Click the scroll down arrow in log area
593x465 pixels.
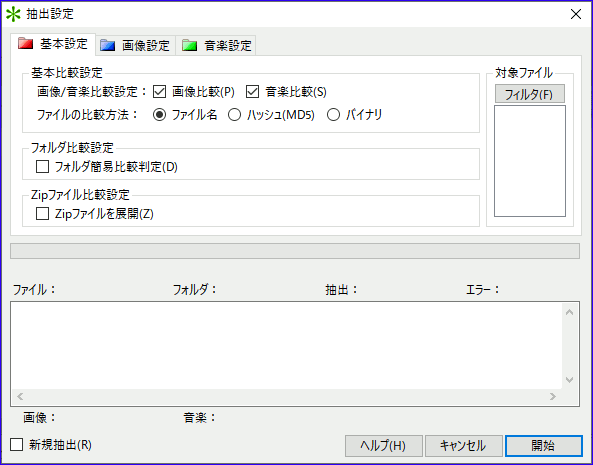tap(570, 380)
